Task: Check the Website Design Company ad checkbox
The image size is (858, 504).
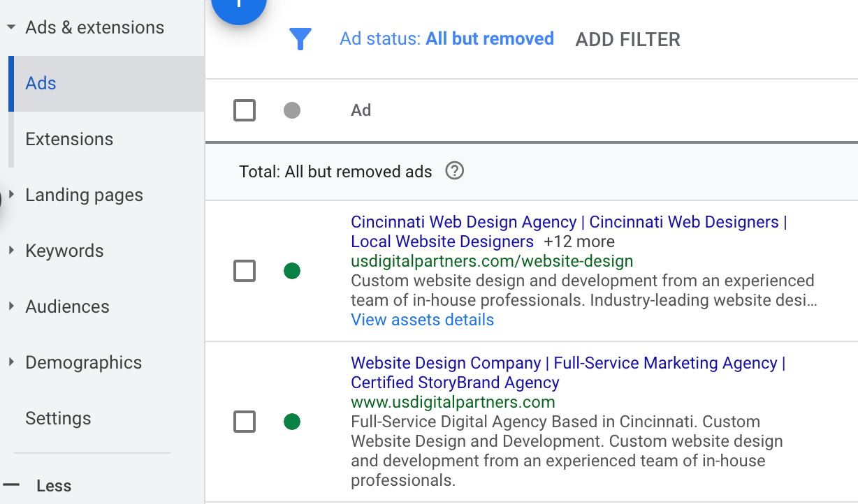Action: (x=245, y=422)
